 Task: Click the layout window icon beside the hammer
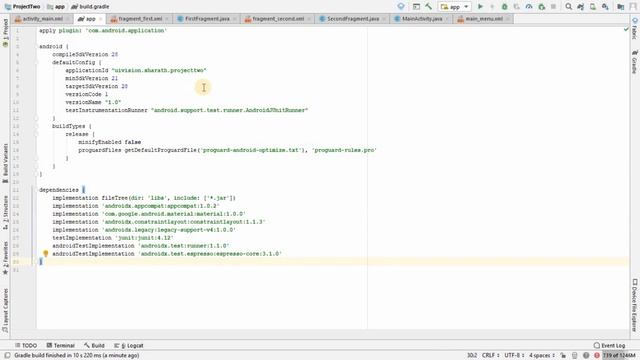pyautogui.click(x=416, y=7)
